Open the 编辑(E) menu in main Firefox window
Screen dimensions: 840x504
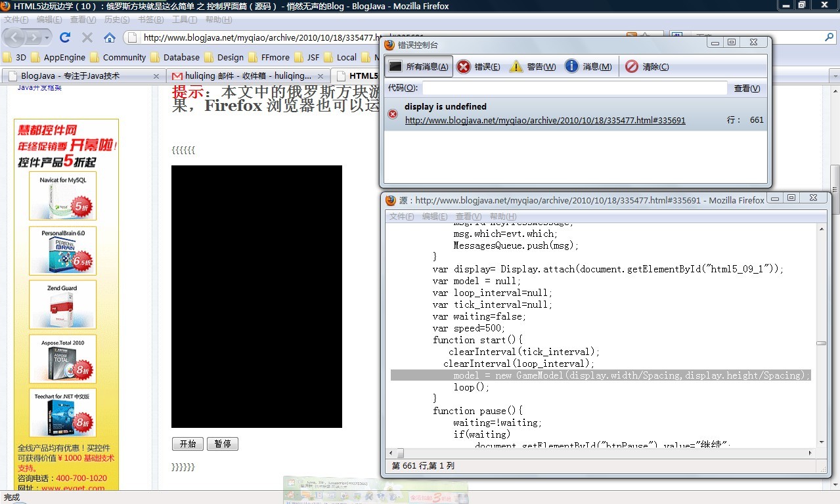tap(49, 20)
